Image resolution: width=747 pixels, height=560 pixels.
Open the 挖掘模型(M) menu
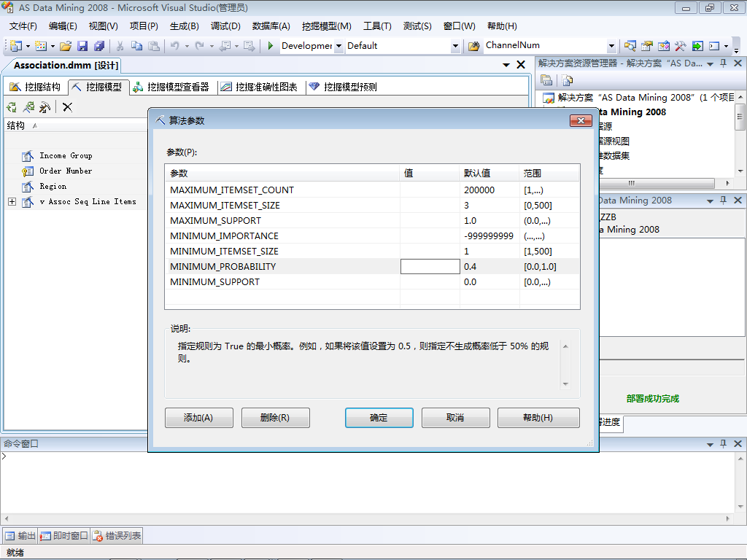pos(327,26)
